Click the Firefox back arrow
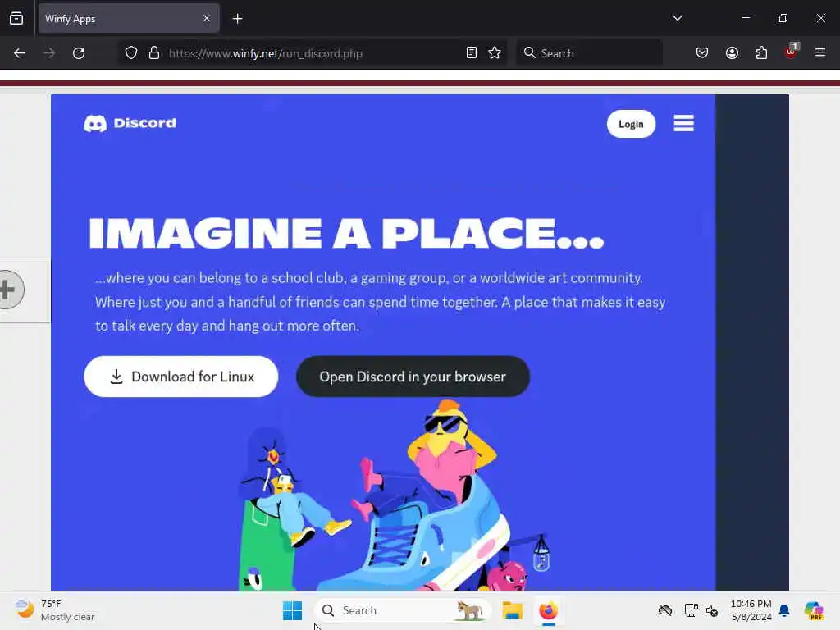Viewport: 840px width, 630px height. pos(20,53)
